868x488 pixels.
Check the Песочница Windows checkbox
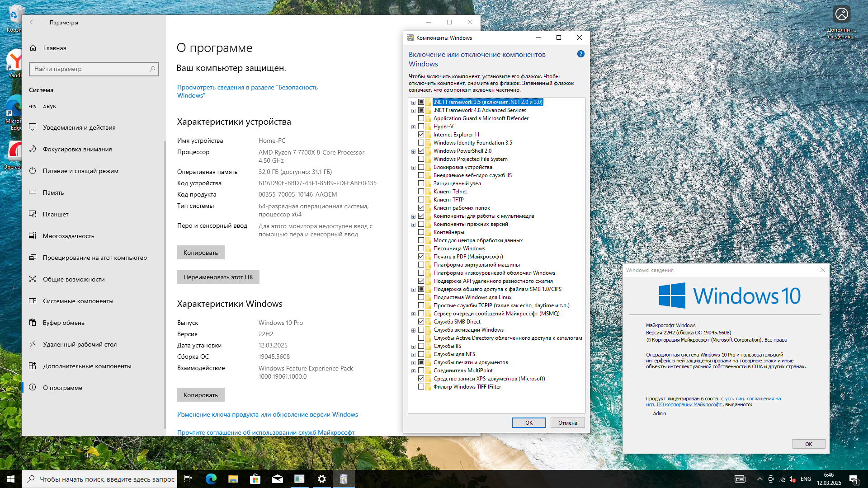click(421, 249)
